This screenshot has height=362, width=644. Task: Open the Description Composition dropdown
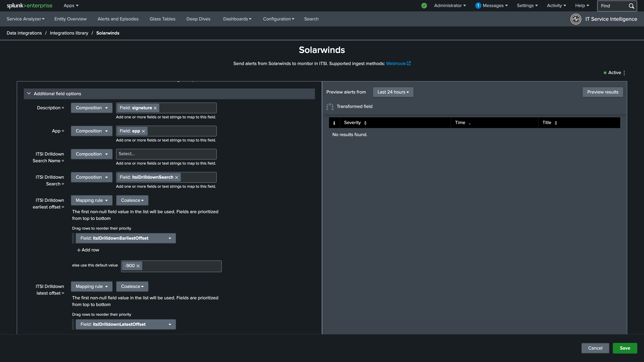[x=92, y=108]
